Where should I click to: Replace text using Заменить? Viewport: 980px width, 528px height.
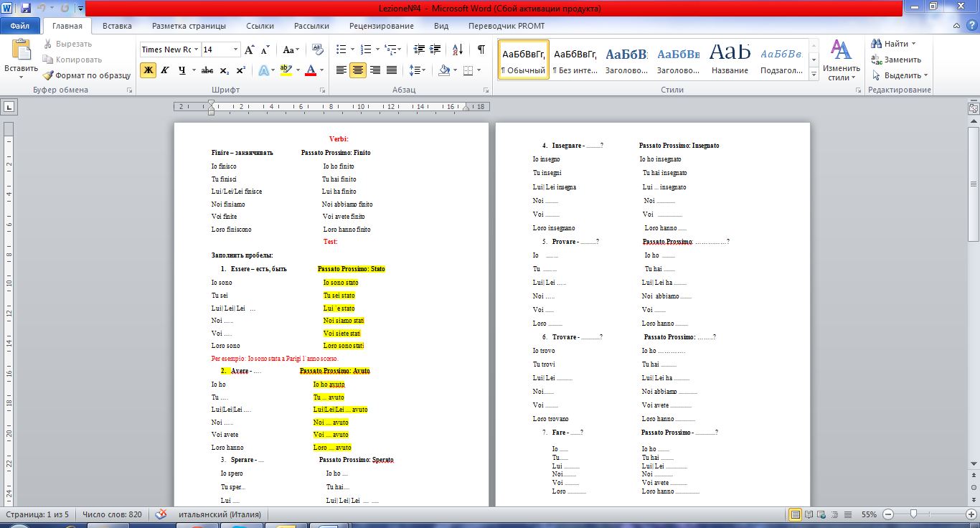pyautogui.click(x=896, y=60)
